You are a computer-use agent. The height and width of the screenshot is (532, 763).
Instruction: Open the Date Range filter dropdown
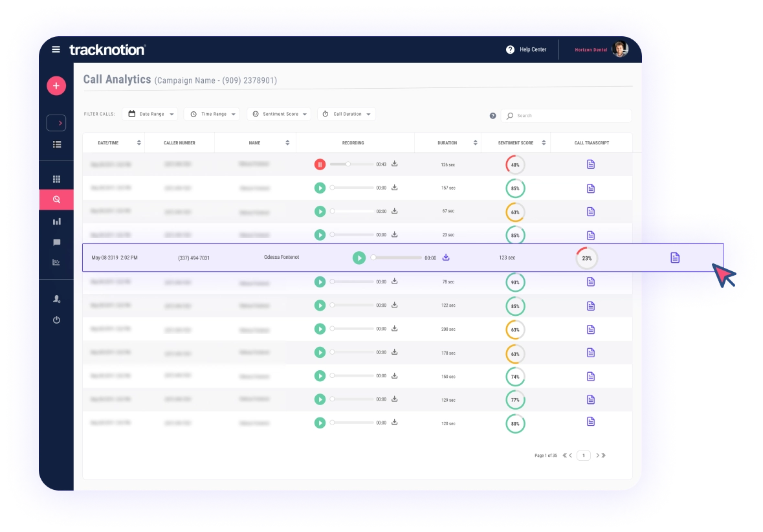(149, 113)
